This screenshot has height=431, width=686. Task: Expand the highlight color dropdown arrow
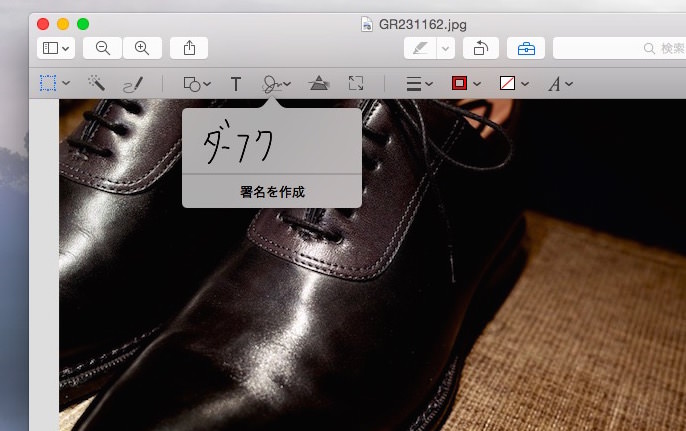tap(445, 48)
